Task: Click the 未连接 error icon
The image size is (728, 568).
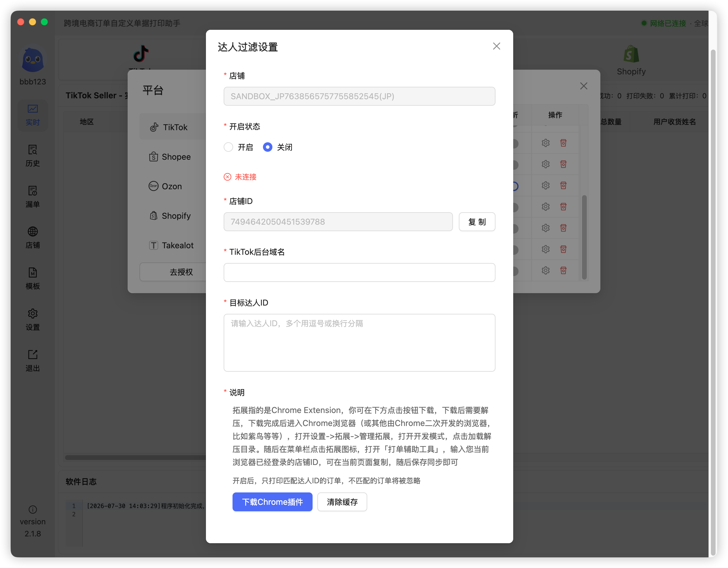Action: click(x=227, y=177)
